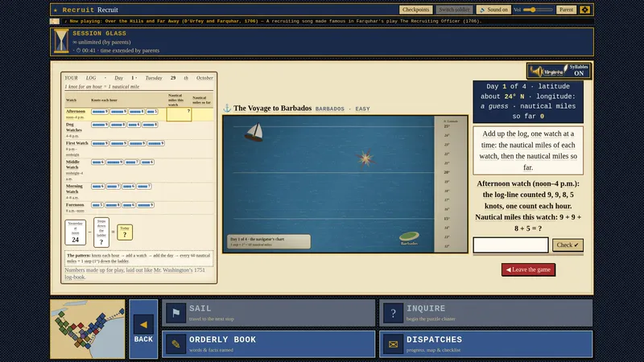Select the sailboat on the navigator's chart

coord(254,132)
